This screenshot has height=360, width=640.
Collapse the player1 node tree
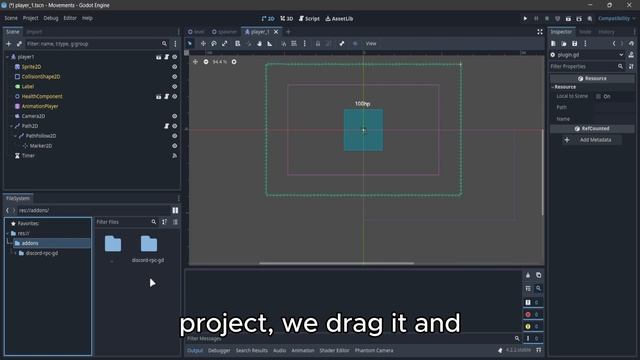7,57
